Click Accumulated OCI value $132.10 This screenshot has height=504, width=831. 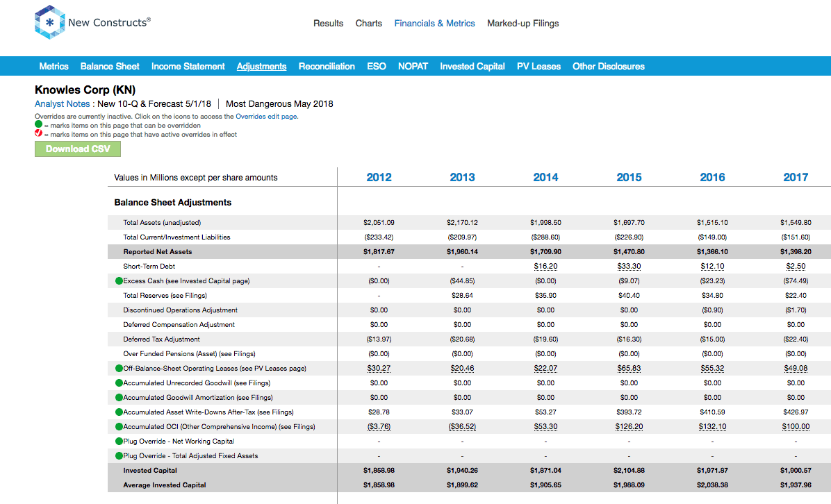click(712, 426)
